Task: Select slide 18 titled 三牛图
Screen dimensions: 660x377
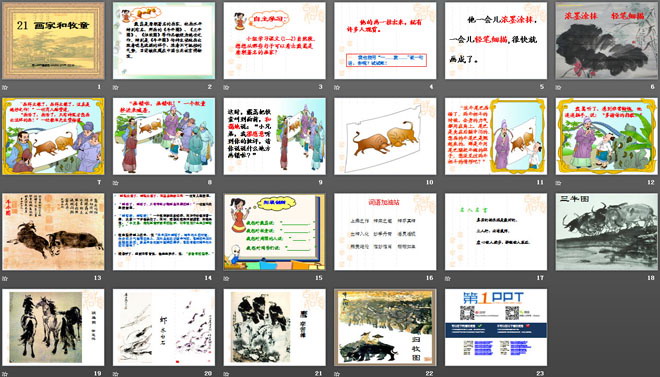Action: tap(607, 232)
